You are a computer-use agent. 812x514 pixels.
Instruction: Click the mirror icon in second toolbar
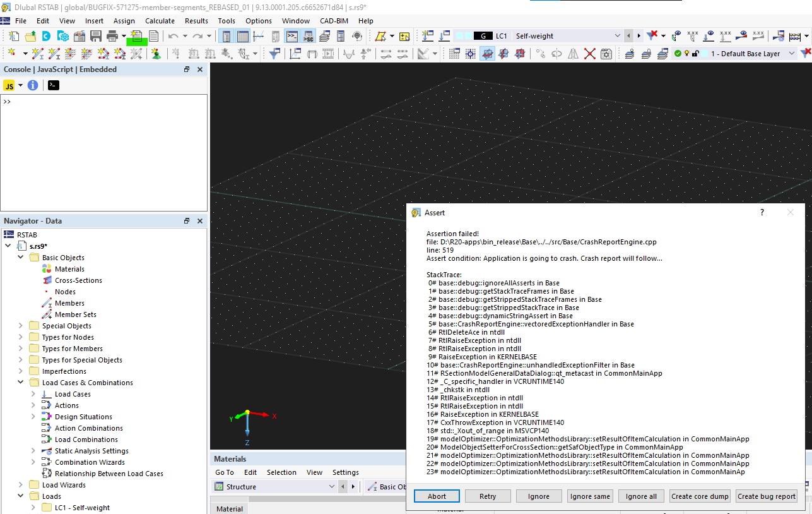pyautogui.click(x=573, y=54)
